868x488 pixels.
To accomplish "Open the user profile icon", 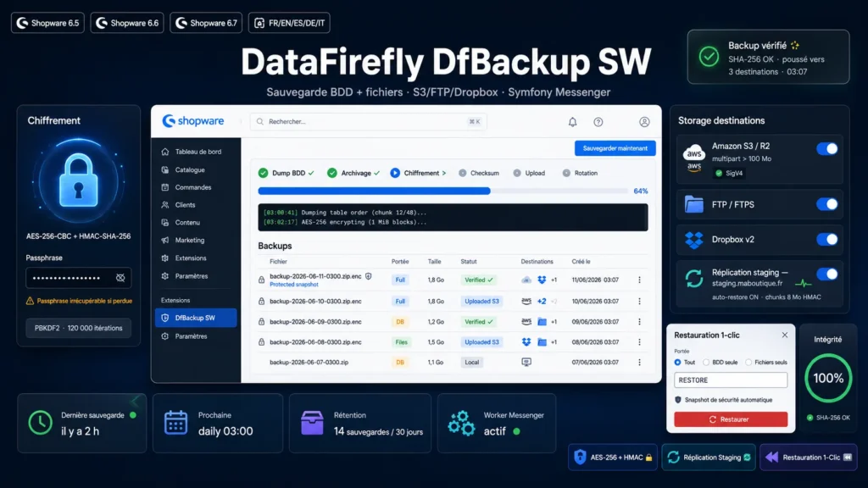I will pos(644,122).
